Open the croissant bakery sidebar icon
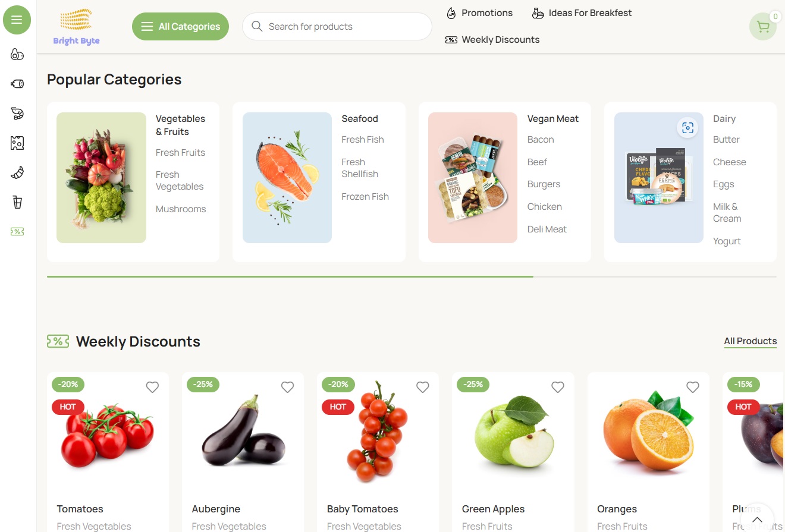This screenshot has height=532, width=785. 17,173
